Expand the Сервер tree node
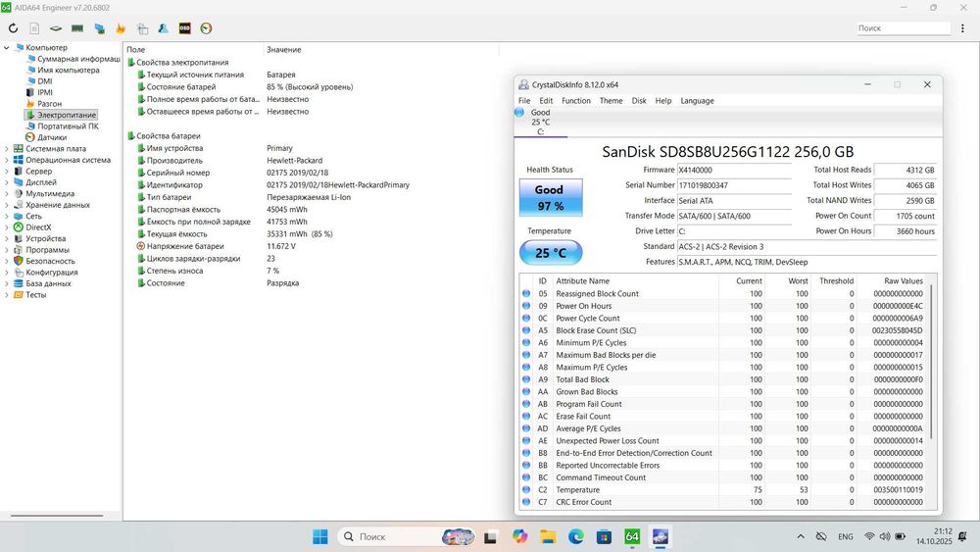Viewport: 980px width, 552px height. (x=6, y=172)
